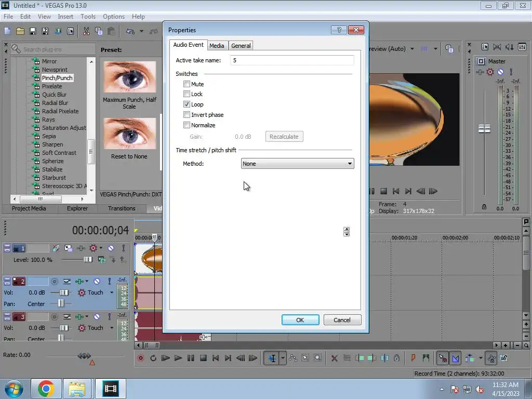Click the track 1 Level slider
532x399 pixels.
tap(87, 260)
